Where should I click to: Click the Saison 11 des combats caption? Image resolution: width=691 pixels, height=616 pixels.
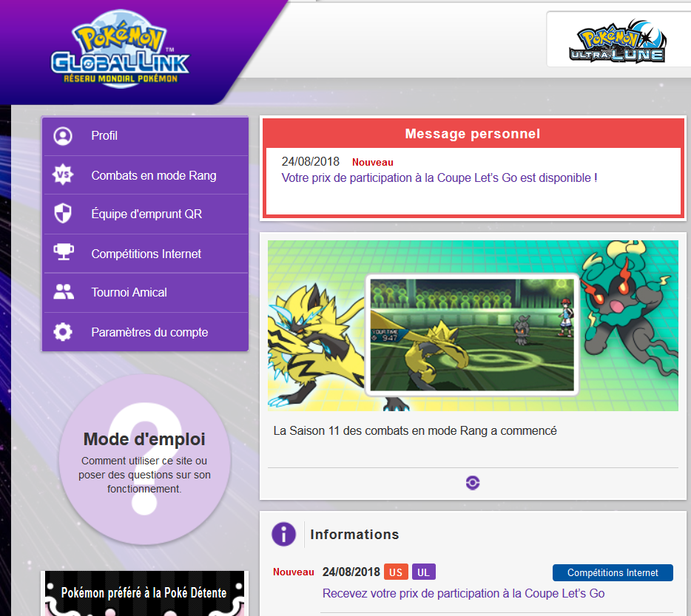point(415,431)
